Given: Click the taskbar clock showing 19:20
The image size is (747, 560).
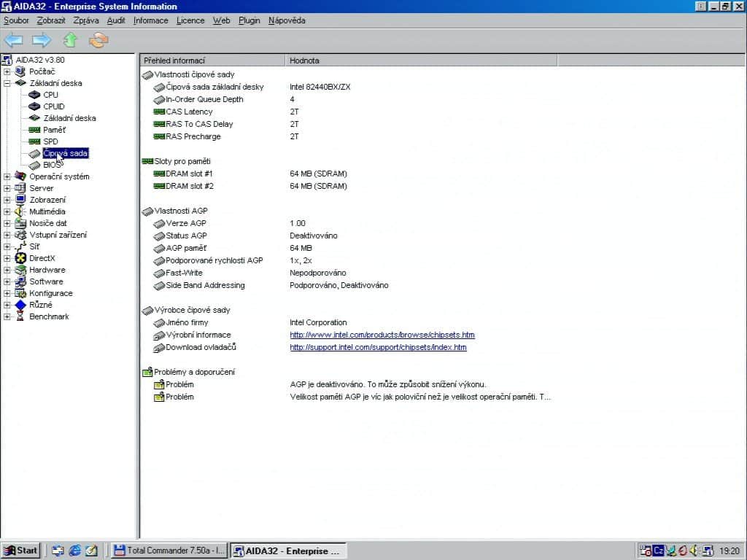Looking at the screenshot, I should click(729, 551).
